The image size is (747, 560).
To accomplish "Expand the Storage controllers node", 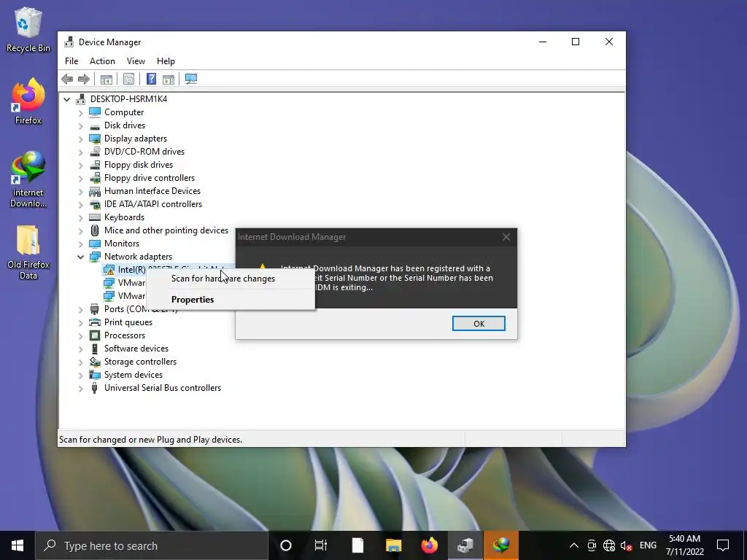I will pos(80,362).
